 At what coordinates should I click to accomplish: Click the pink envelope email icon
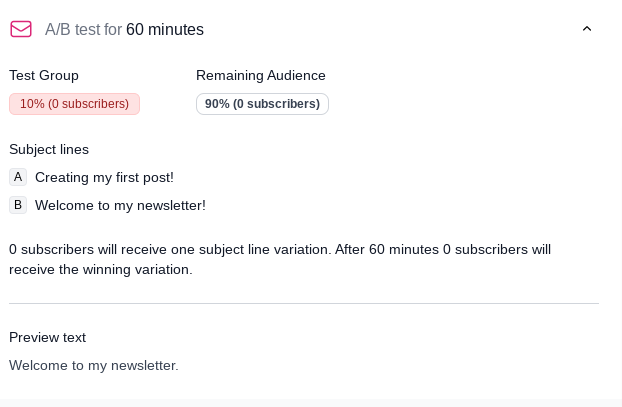[21, 29]
